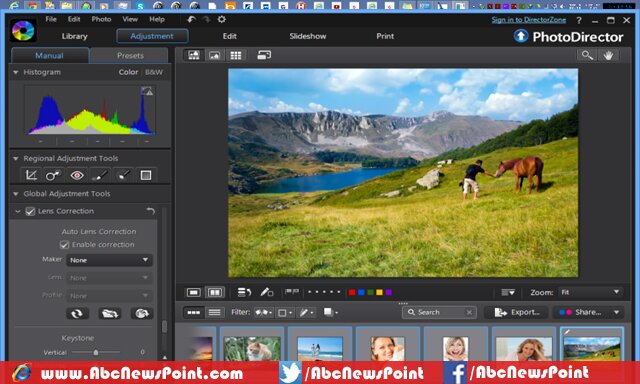This screenshot has width=640, height=384.
Task: Switch to the Slideshow module
Action: point(308,36)
